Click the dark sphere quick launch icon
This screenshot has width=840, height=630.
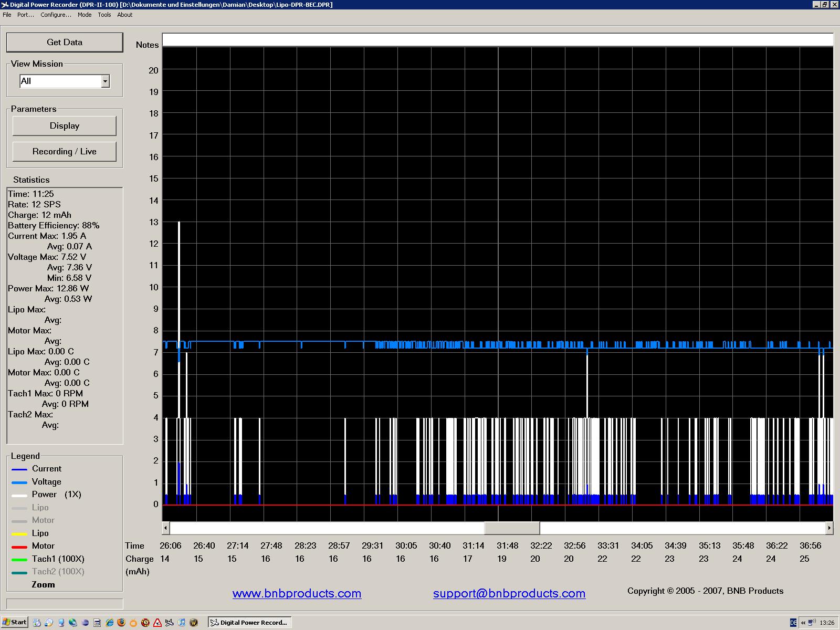[x=85, y=623]
